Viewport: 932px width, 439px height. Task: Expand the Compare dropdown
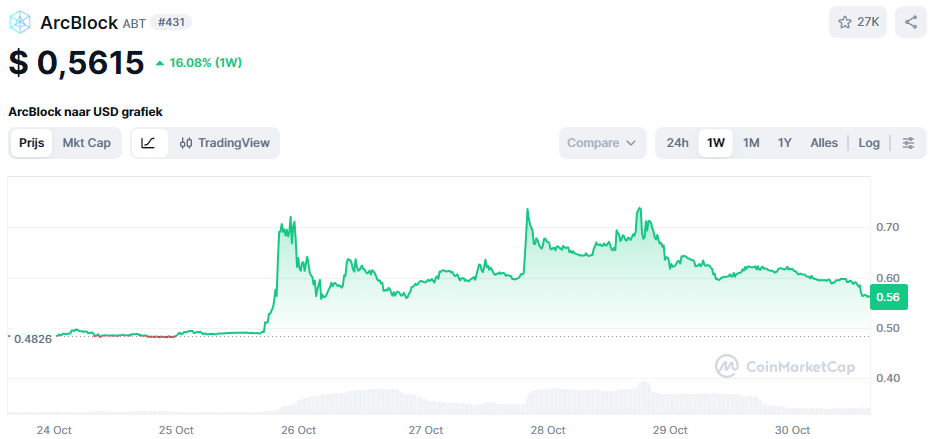click(x=602, y=143)
